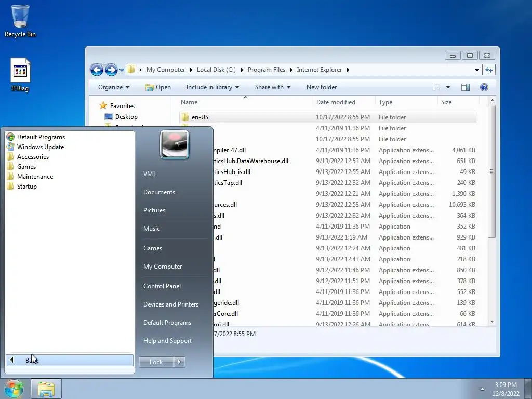532x399 pixels.
Task: Click the Back navigation arrow in Explorer
Action: pos(97,70)
